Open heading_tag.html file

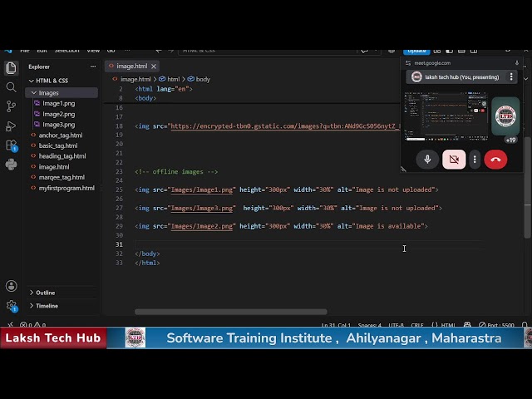pyautogui.click(x=62, y=156)
